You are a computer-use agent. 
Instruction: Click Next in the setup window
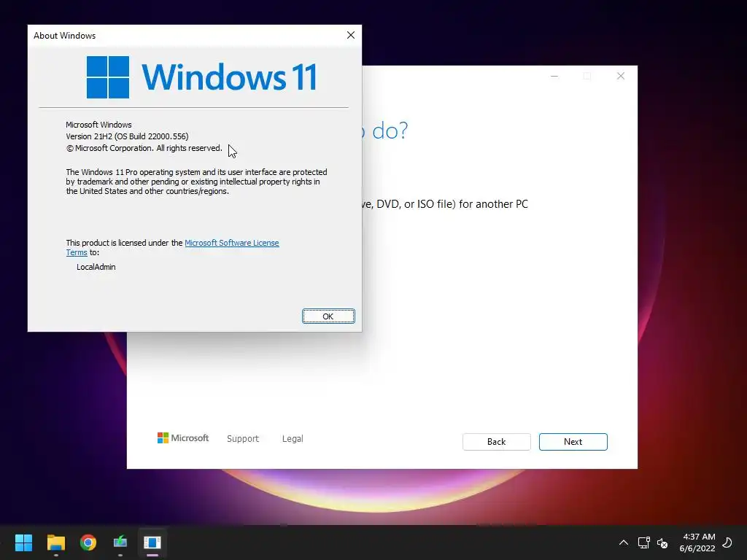tap(573, 442)
